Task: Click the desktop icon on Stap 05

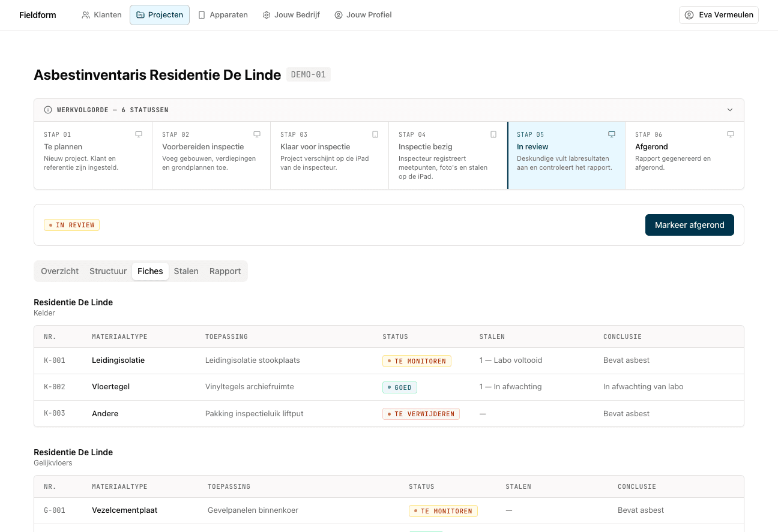Action: coord(612,134)
